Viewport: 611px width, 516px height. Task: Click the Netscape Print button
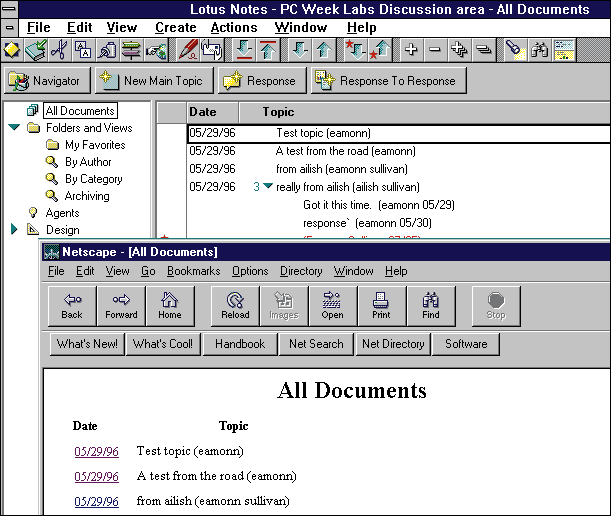[x=381, y=306]
